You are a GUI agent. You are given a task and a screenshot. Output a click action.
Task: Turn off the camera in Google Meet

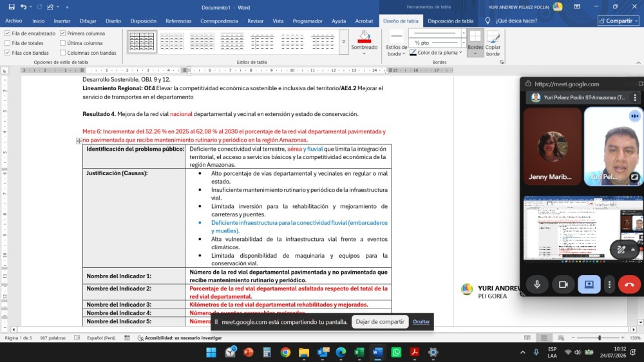tap(563, 284)
